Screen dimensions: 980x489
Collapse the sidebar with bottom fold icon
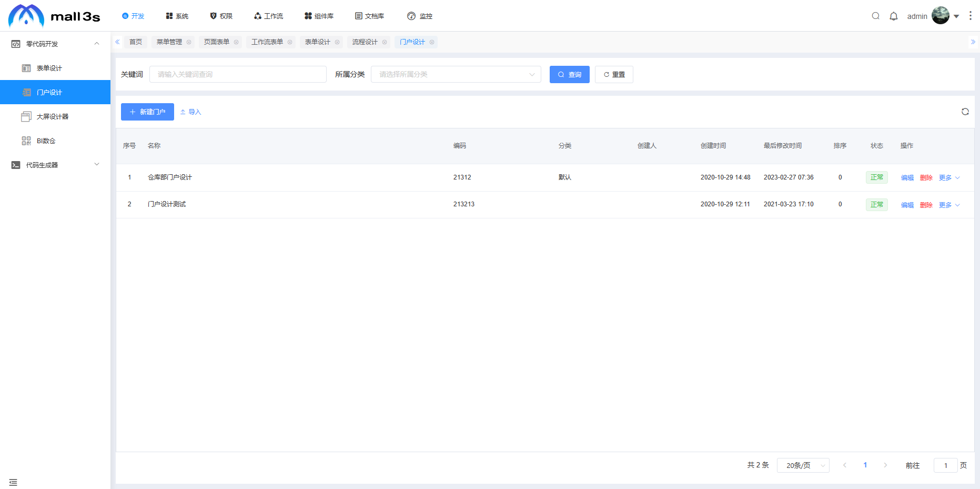(13, 482)
